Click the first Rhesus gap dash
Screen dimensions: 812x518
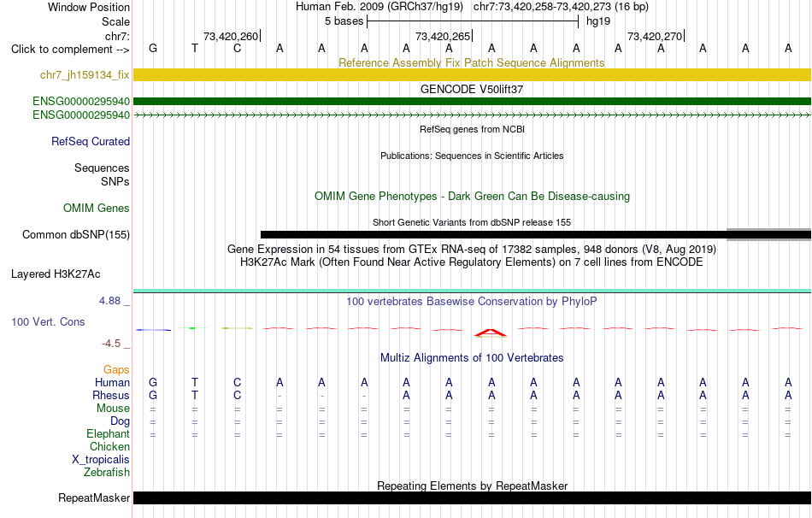pyautogui.click(x=279, y=396)
